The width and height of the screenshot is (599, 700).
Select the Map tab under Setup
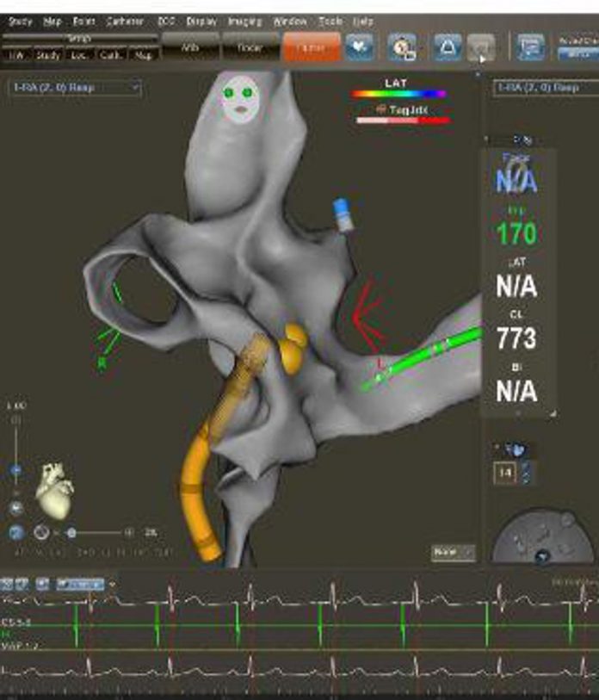click(x=141, y=55)
